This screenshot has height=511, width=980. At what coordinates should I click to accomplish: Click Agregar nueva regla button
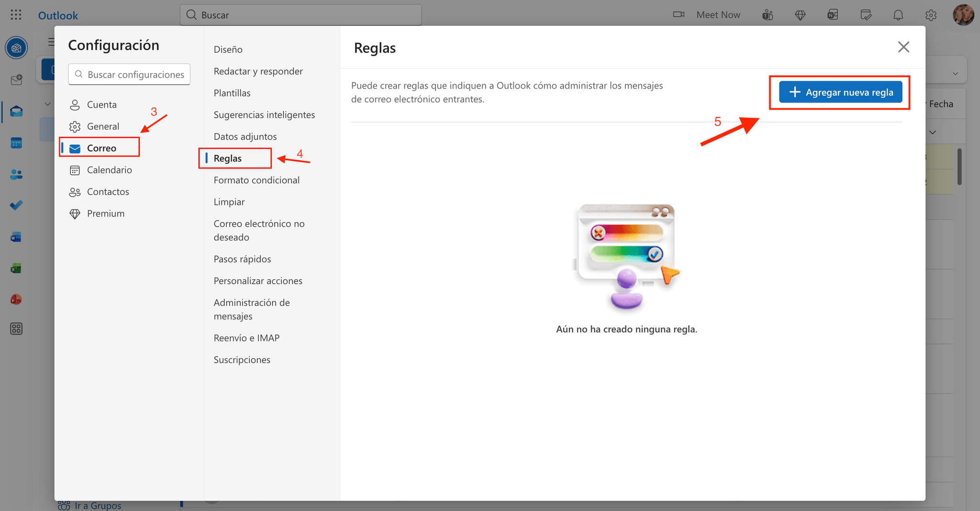840,92
